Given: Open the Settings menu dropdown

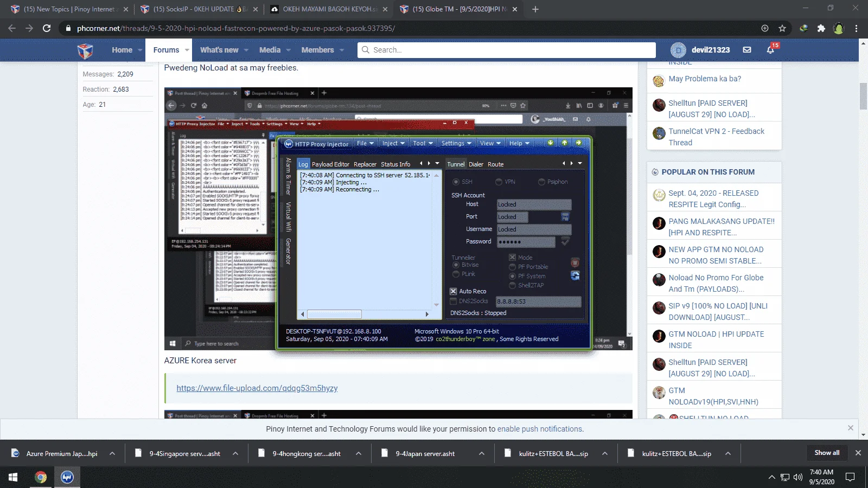Looking at the screenshot, I should tap(456, 143).
